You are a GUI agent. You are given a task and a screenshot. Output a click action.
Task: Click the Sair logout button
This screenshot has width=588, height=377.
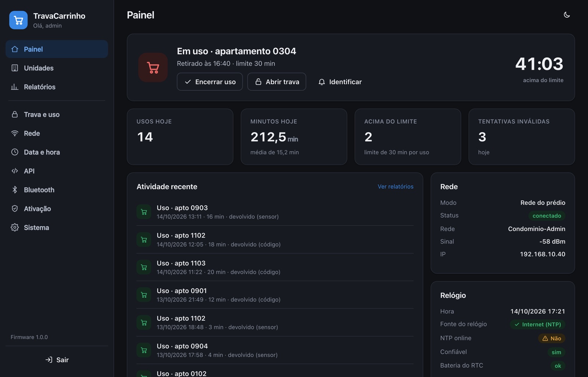coord(57,360)
